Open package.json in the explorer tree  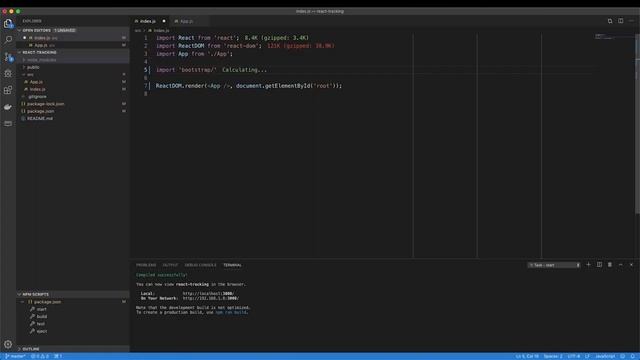tap(40, 111)
